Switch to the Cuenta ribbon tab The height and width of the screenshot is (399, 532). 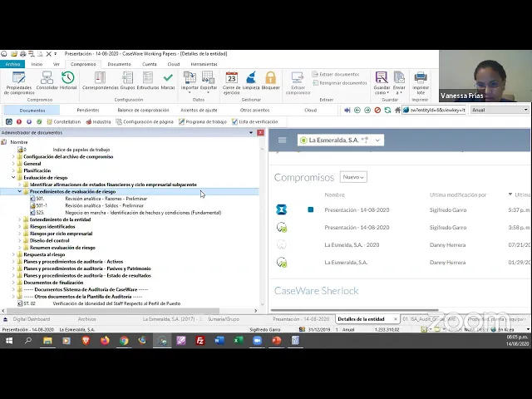[150, 64]
